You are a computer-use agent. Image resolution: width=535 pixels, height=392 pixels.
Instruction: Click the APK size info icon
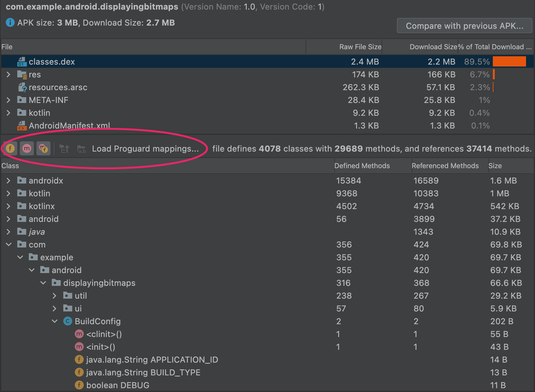10,23
